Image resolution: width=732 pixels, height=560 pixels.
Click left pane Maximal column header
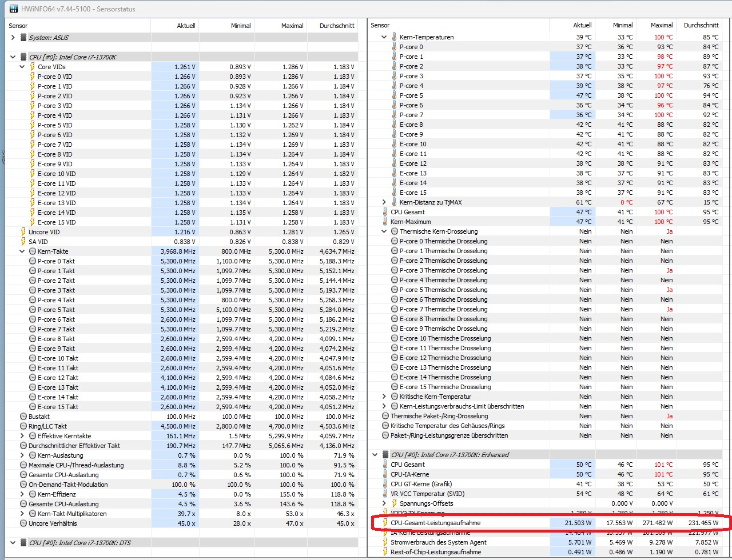[x=280, y=26]
